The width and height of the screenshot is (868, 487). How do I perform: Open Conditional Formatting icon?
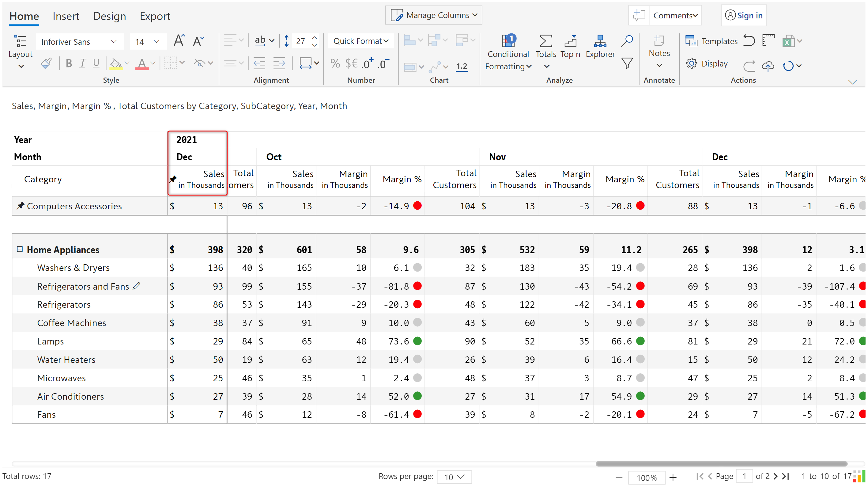pos(508,41)
